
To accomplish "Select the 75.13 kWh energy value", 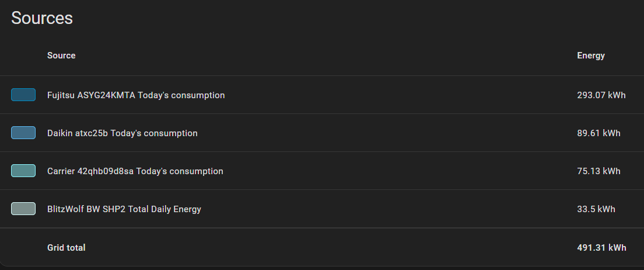I will pyautogui.click(x=599, y=171).
